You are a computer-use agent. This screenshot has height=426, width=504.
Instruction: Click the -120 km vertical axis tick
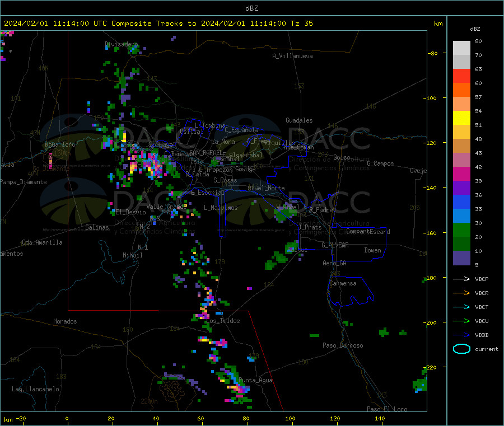click(x=432, y=143)
